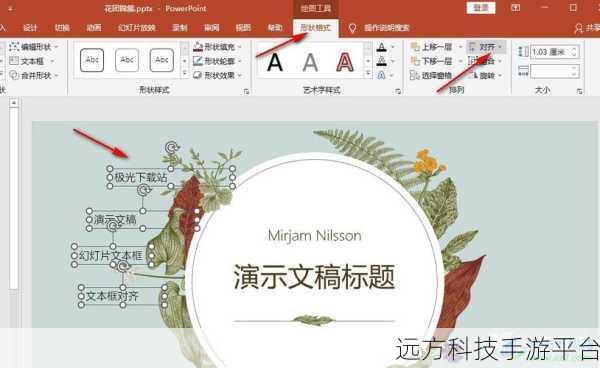The image size is (600, 368).
Task: Increase shape height with the spinner arrow
Action: pyautogui.click(x=574, y=49)
